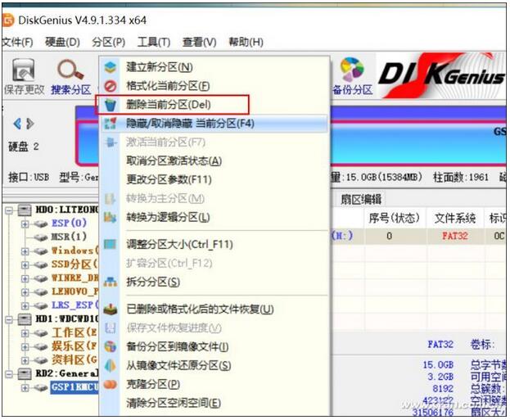Collapse the HD0:LITEON disk node
Viewport: 510px width, 420px height.
pos(9,210)
